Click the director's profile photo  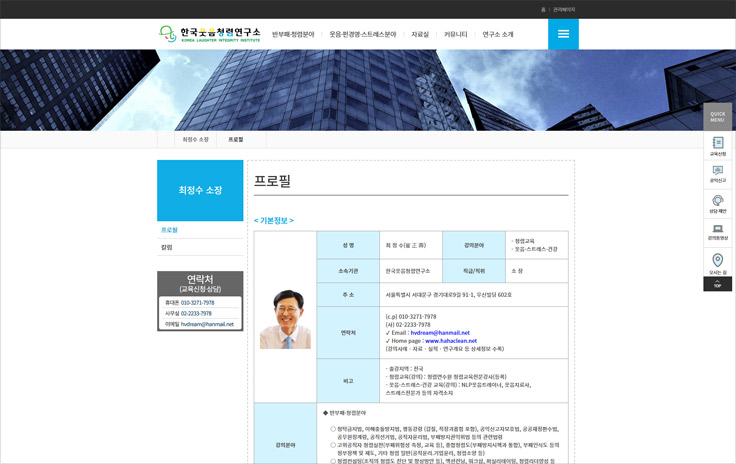pyautogui.click(x=285, y=319)
